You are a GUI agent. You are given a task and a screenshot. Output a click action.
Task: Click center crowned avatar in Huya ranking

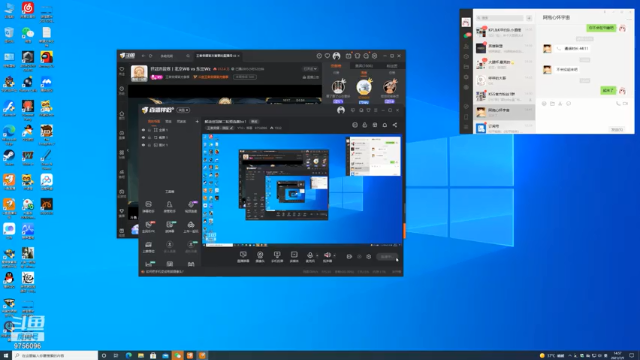pyautogui.click(x=364, y=87)
